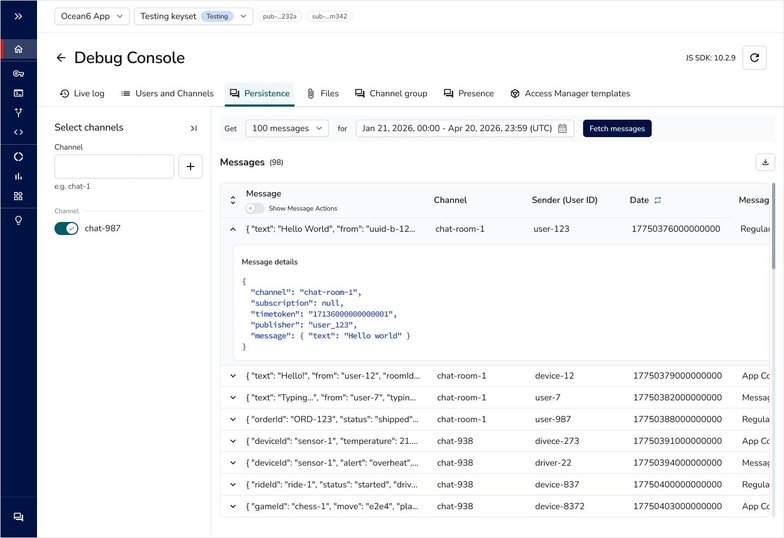This screenshot has height=538, width=784.
Task: Click the refresh icon beside Date header
Action: (658, 200)
